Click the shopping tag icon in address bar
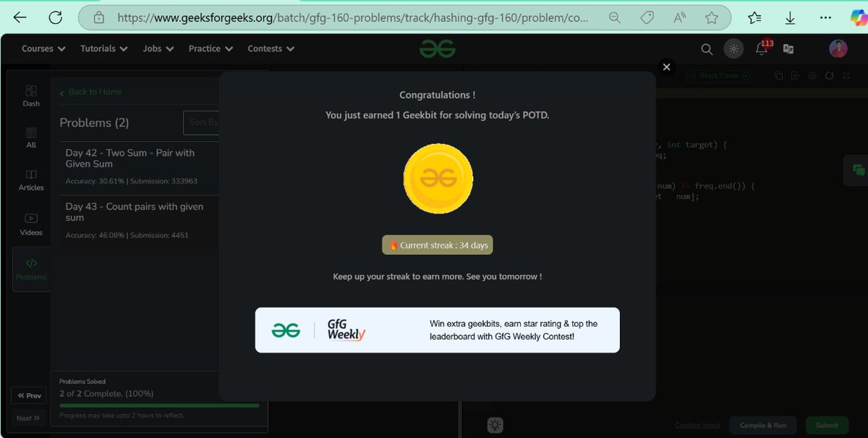Viewport: 868px width, 438px height. tap(647, 17)
